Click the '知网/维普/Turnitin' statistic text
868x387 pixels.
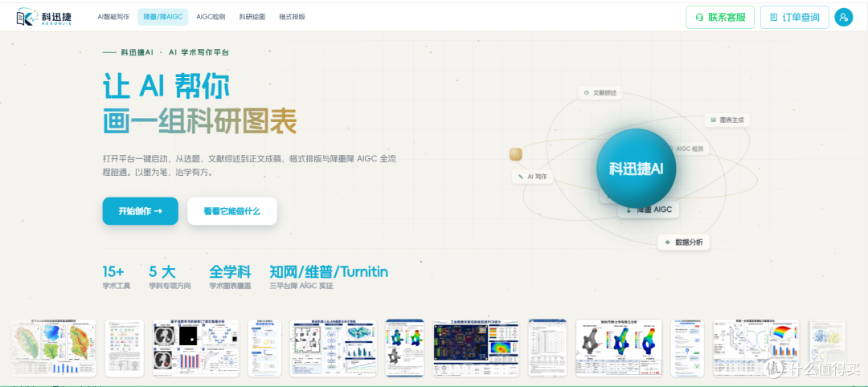[x=329, y=272]
